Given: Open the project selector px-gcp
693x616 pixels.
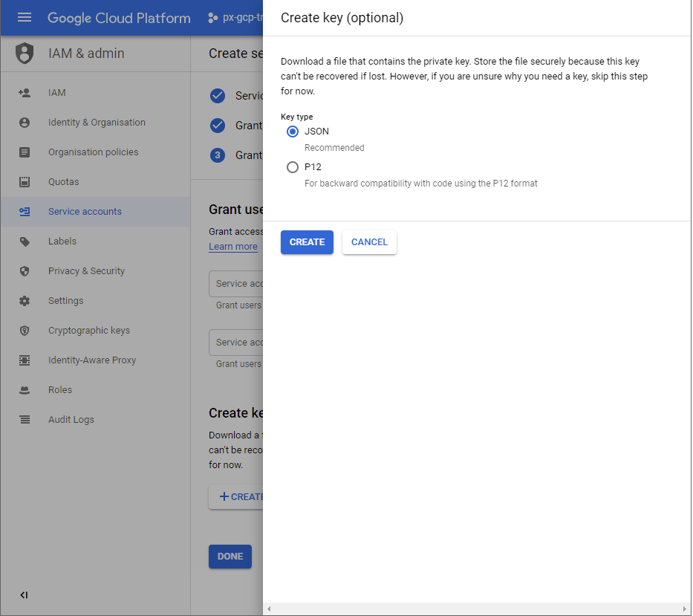Looking at the screenshot, I should tap(236, 18).
